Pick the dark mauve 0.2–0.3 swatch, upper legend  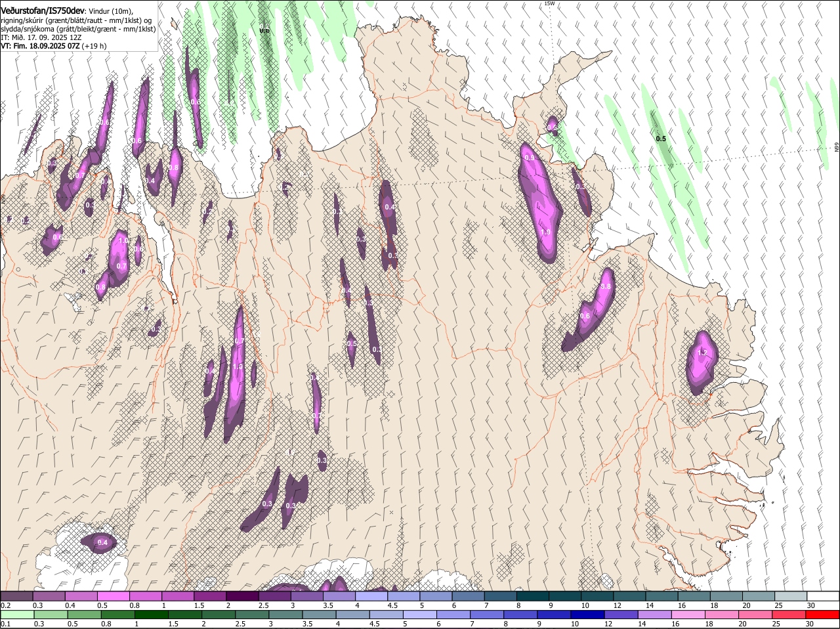(x=16, y=596)
